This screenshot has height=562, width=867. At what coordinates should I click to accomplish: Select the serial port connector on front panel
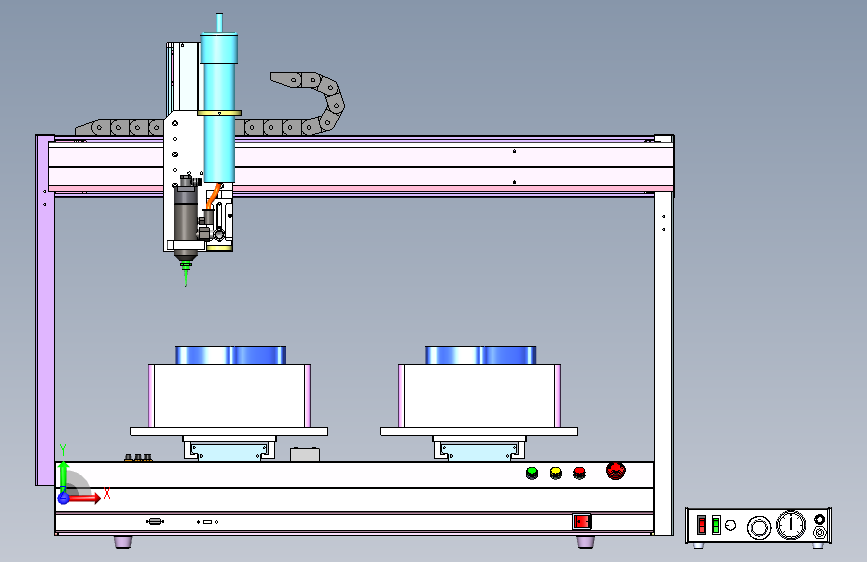coord(155,521)
